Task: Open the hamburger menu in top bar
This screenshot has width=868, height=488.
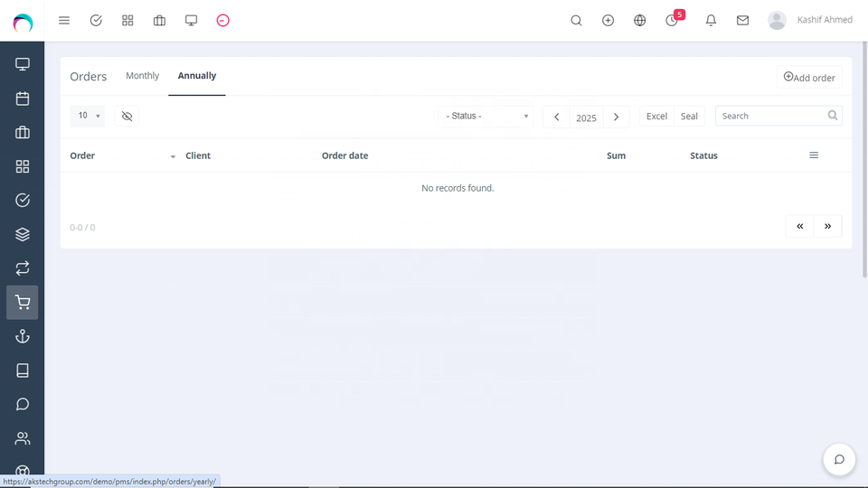Action: click(x=64, y=21)
